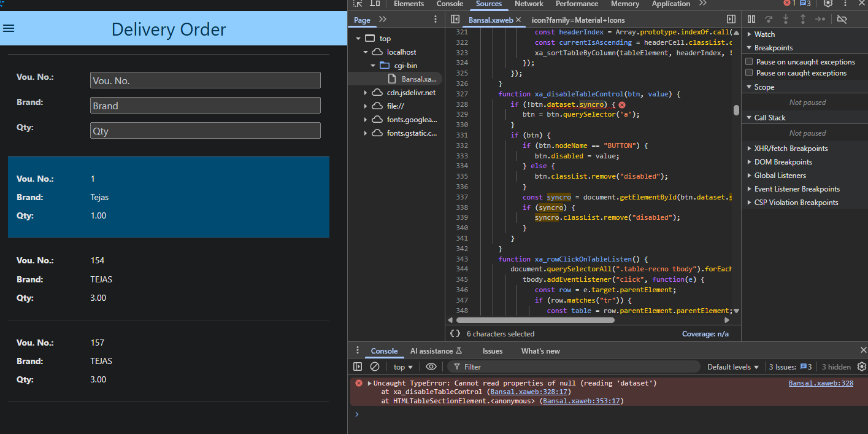This screenshot has width=868, height=434.
Task: Open AI assistance drawer tab
Action: click(x=436, y=351)
